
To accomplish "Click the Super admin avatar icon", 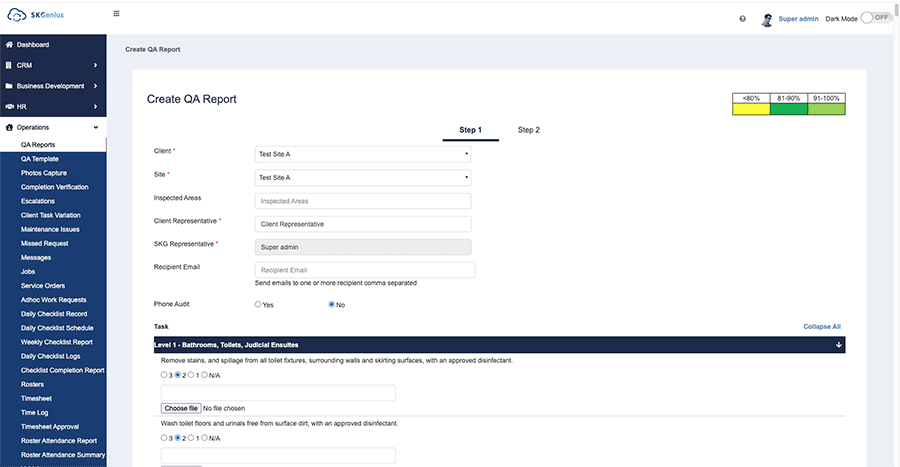I will [x=767, y=19].
